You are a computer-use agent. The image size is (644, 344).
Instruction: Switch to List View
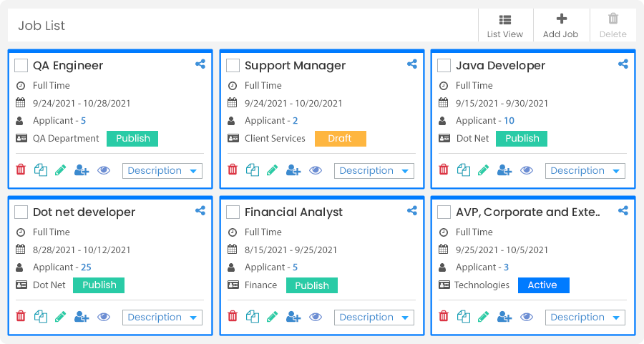(505, 26)
